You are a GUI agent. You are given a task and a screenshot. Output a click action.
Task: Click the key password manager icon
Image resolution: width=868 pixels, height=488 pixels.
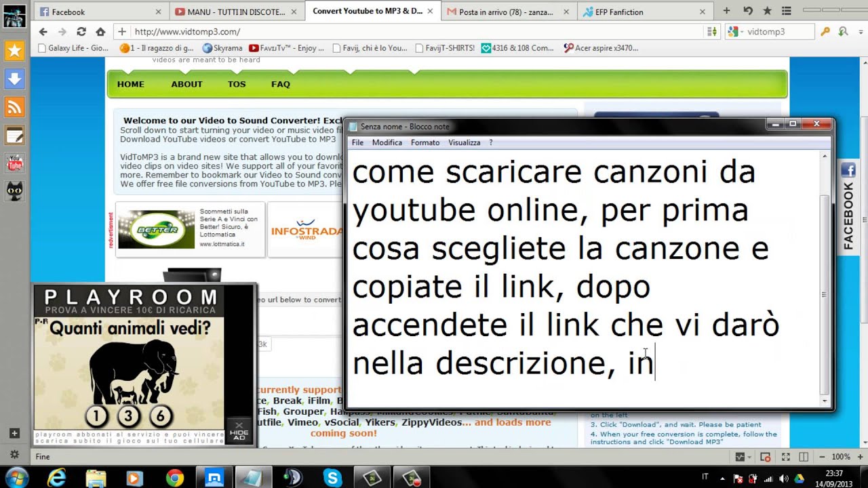pyautogui.click(x=825, y=32)
